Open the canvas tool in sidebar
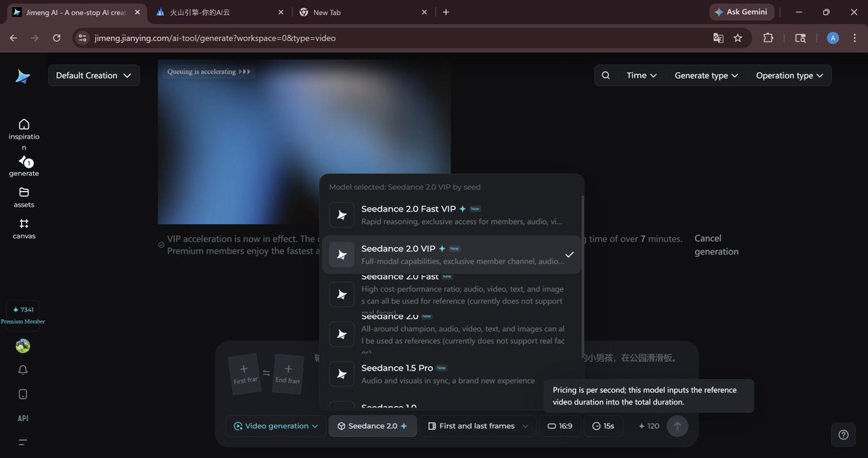The image size is (868, 458). pos(24,229)
